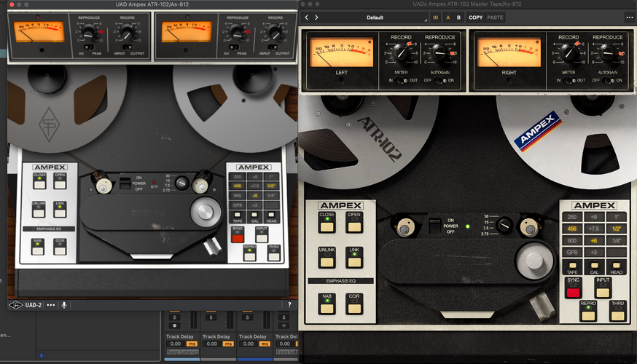Click the UAD-2 ellipsis menu icon
The image size is (637, 364).
pyautogui.click(x=51, y=305)
